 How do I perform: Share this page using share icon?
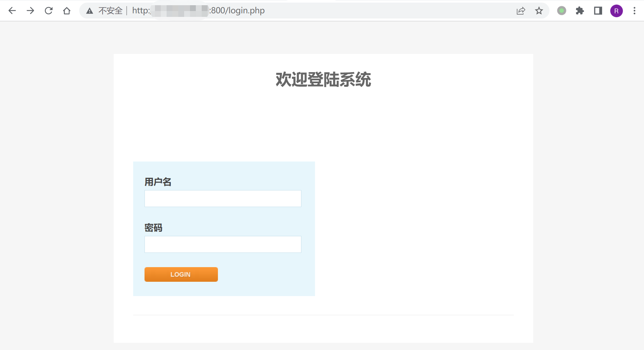click(x=521, y=11)
